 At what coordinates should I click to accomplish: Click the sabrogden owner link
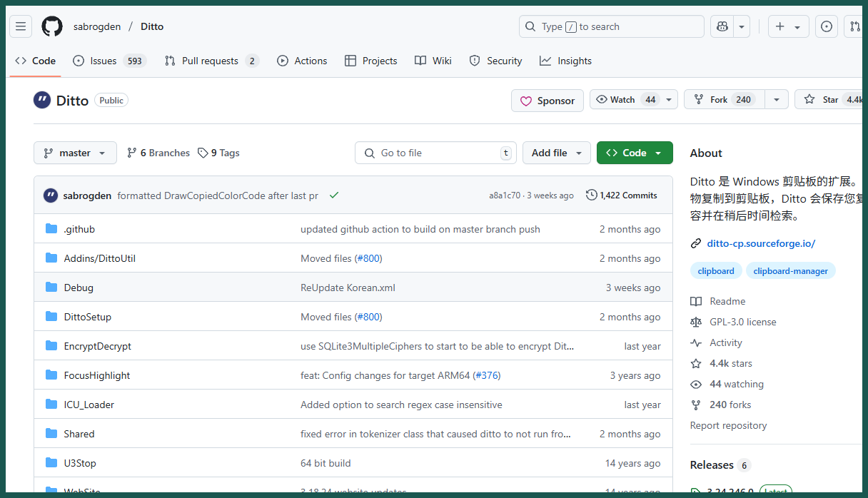[97, 26]
